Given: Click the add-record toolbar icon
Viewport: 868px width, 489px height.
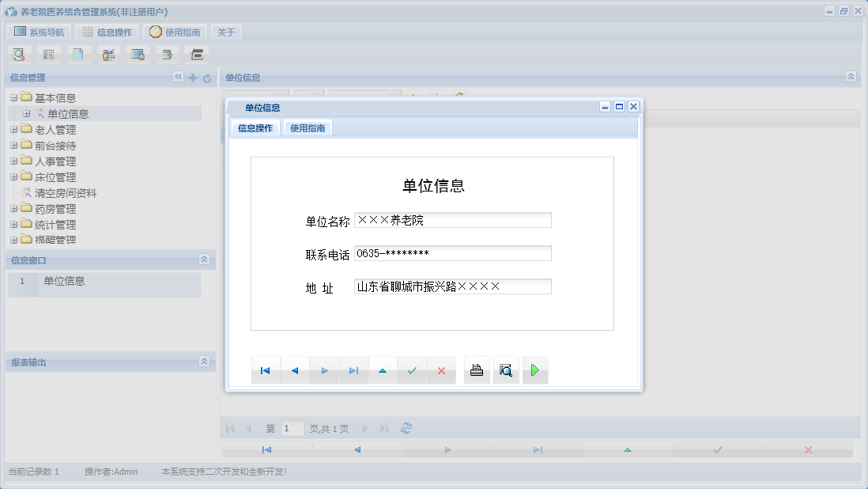Looking at the screenshot, I should pos(168,54).
